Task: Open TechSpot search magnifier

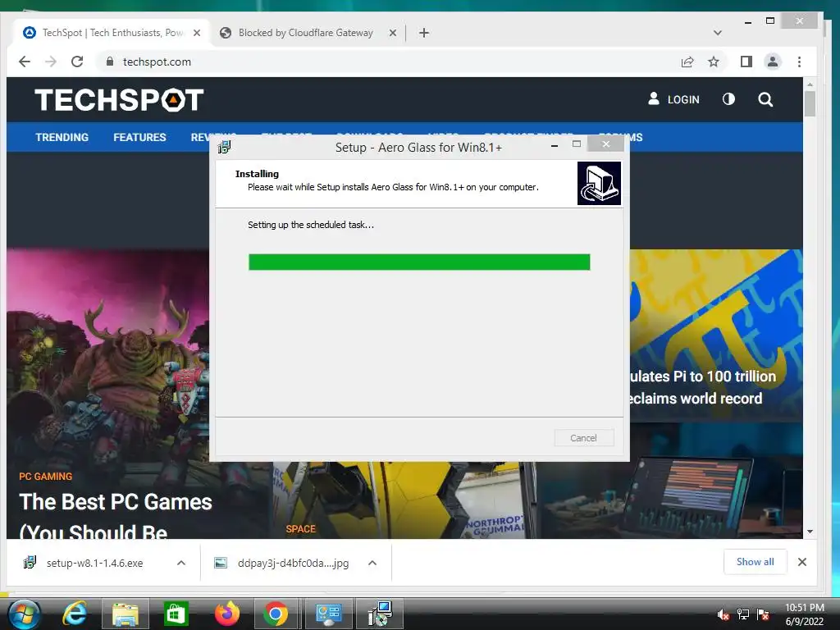Action: (765, 99)
